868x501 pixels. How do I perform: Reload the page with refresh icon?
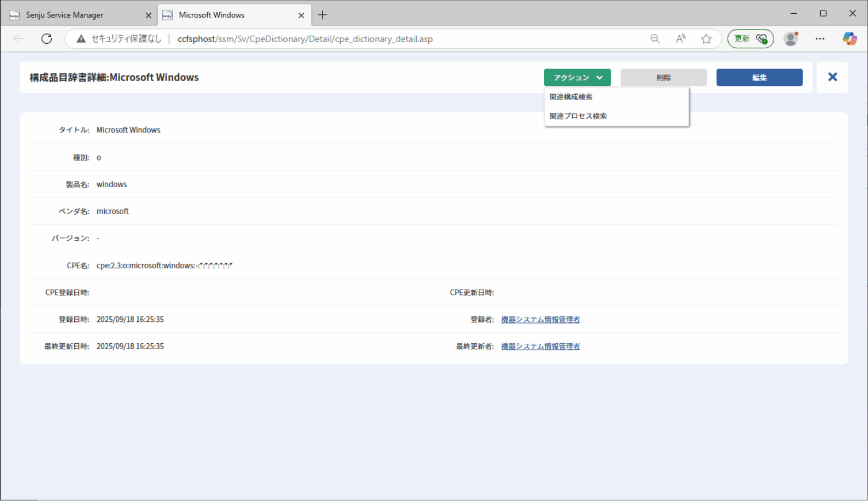pos(47,39)
